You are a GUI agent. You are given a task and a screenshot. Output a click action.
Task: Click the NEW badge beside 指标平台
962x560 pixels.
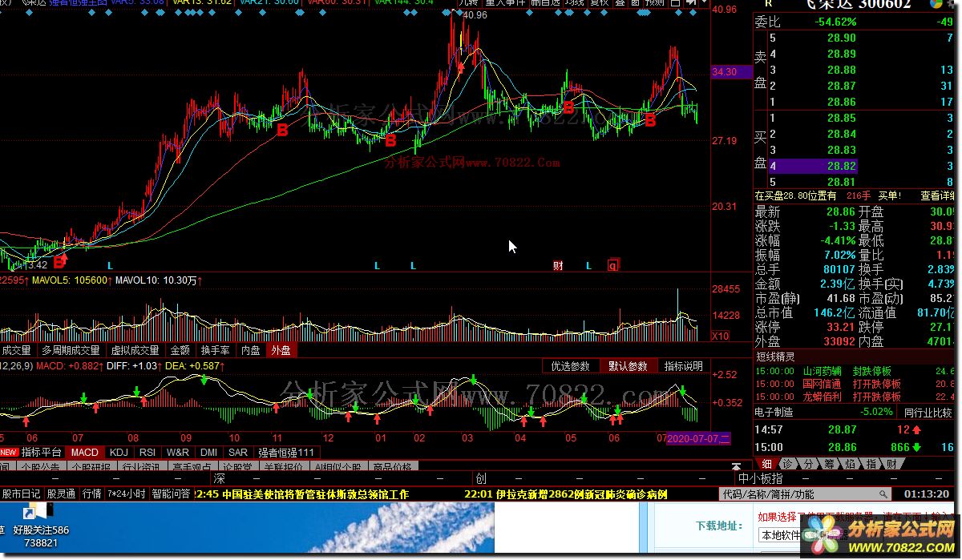9,453
